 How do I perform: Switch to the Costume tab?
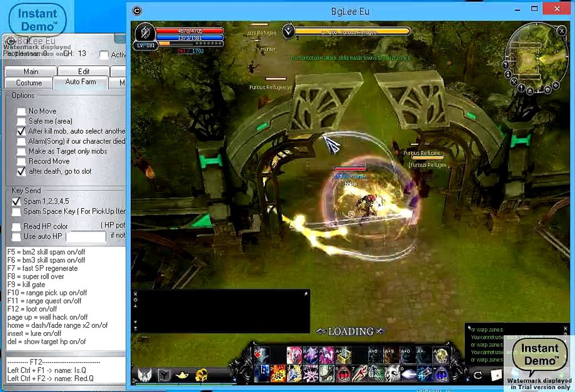point(28,83)
